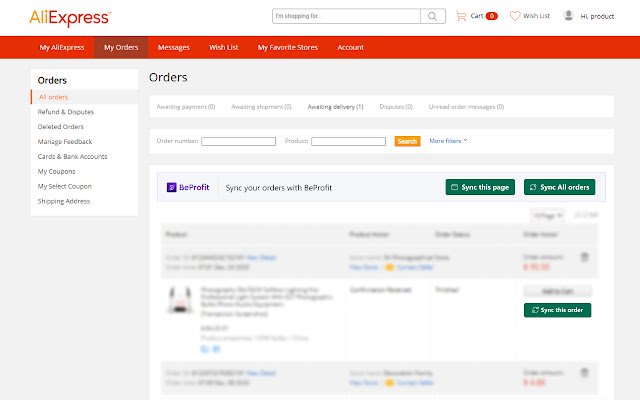Select Disputes (0) tab
The height and width of the screenshot is (400, 640).
[396, 107]
